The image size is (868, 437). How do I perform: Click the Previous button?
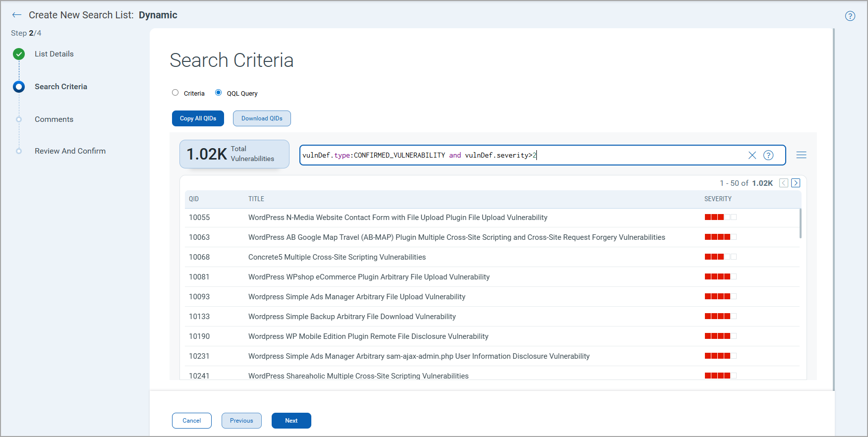click(x=241, y=421)
